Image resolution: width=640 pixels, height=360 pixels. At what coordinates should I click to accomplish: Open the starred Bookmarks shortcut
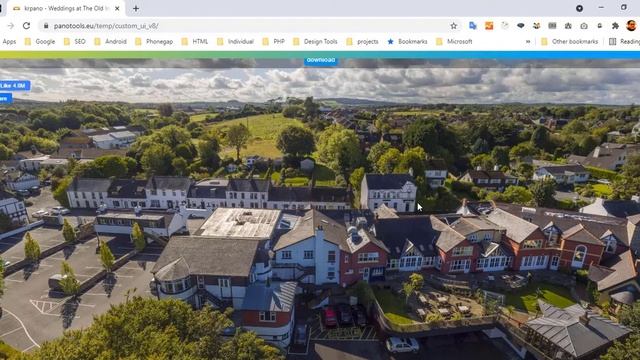coord(407,41)
